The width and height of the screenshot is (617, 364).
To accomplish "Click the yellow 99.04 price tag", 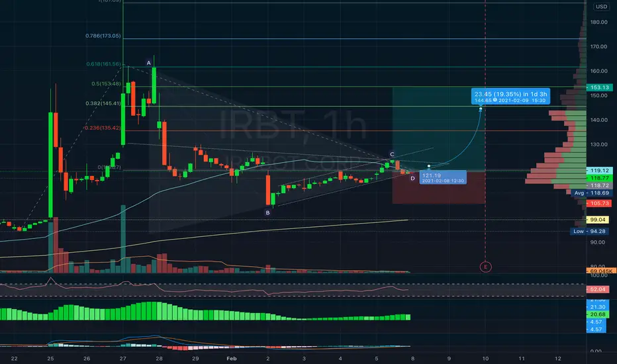I will pyautogui.click(x=598, y=220).
